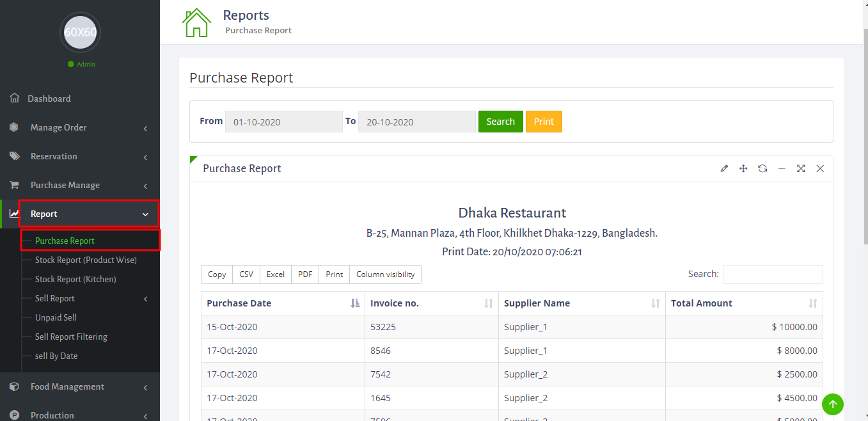Sort table by Invoice no. column
Image resolution: width=868 pixels, height=421 pixels.
431,303
